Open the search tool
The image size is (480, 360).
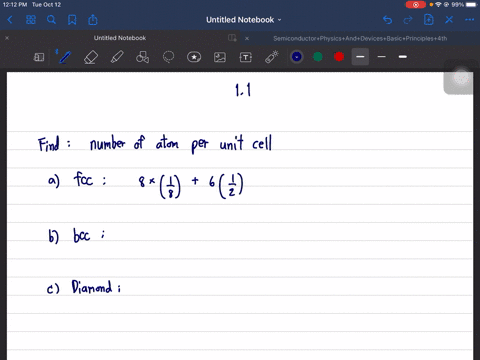pyautogui.click(x=51, y=20)
